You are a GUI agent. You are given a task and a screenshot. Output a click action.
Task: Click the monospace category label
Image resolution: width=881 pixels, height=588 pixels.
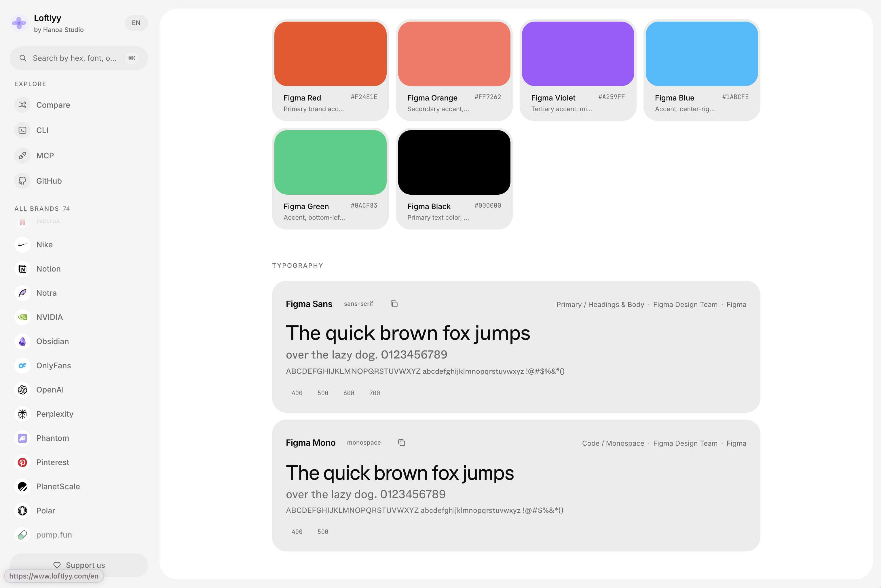pyautogui.click(x=364, y=443)
